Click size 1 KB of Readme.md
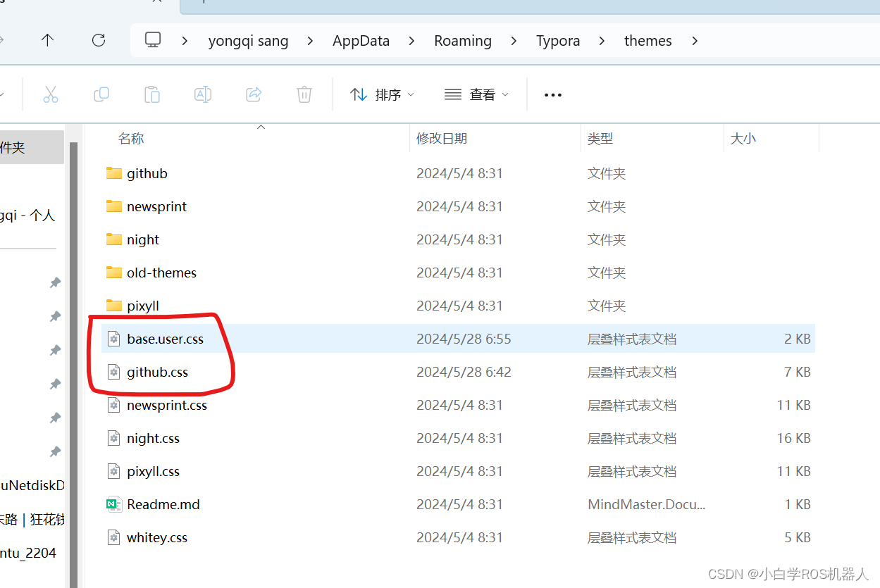 pos(798,504)
